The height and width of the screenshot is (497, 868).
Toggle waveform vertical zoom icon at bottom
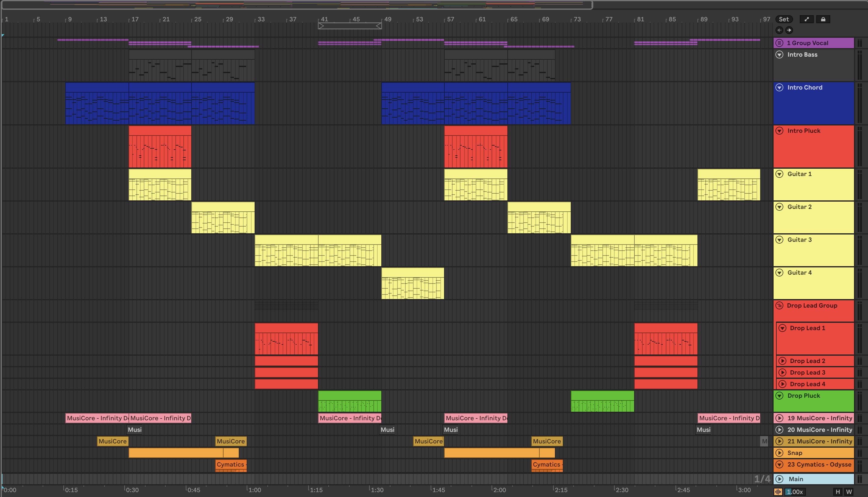(x=778, y=492)
